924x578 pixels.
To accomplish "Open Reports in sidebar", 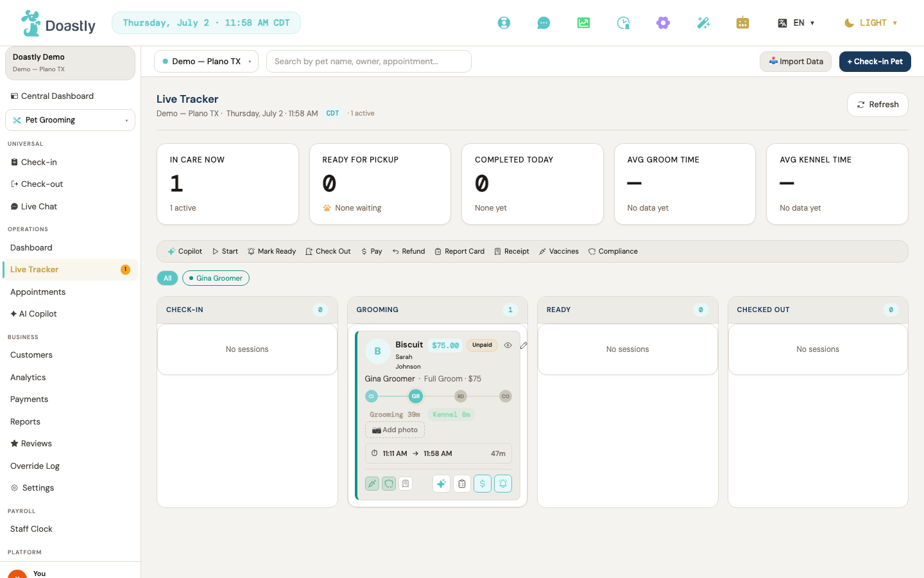I will pyautogui.click(x=70, y=422).
